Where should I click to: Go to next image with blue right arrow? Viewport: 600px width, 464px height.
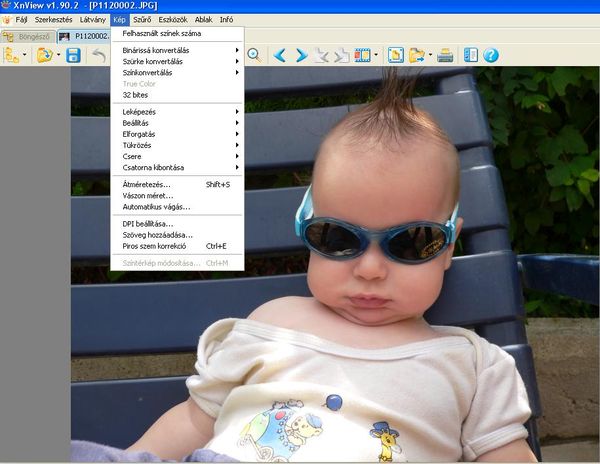tap(301, 55)
